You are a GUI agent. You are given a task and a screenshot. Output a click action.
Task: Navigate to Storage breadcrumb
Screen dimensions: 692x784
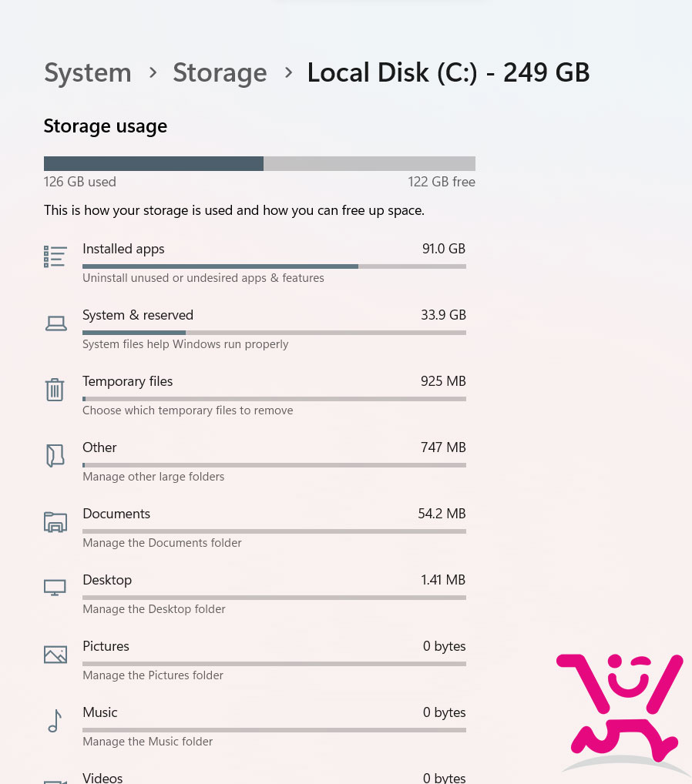220,72
